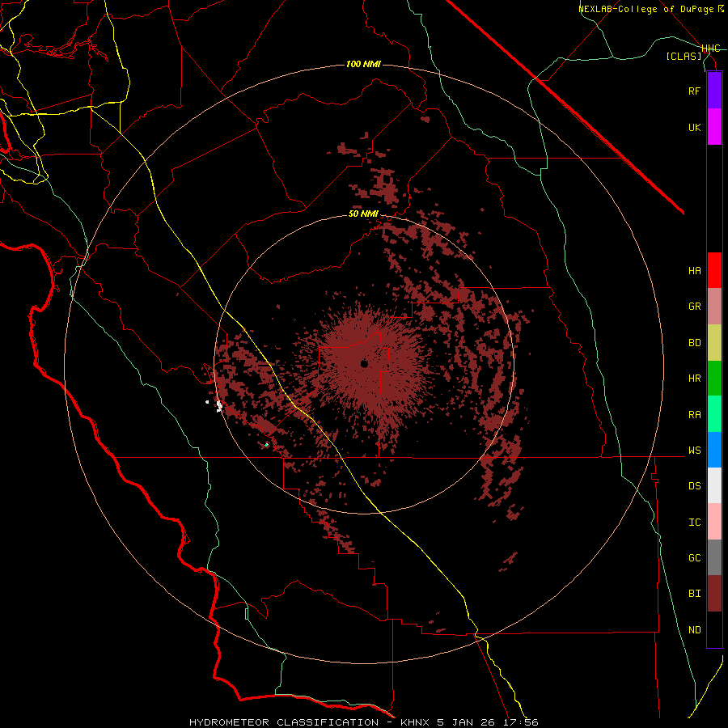Image resolution: width=728 pixels, height=728 pixels.
Task: Click the HA red legend swatch
Action: pos(714,270)
